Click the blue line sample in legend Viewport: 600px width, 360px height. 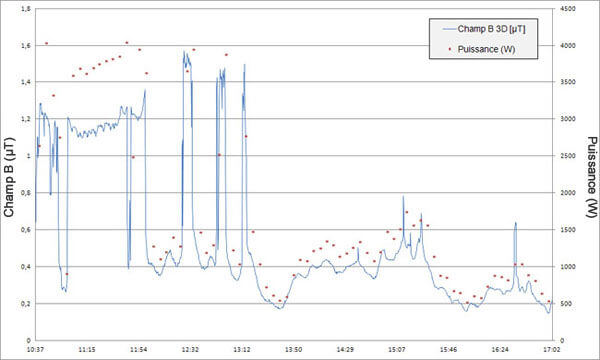click(449, 29)
